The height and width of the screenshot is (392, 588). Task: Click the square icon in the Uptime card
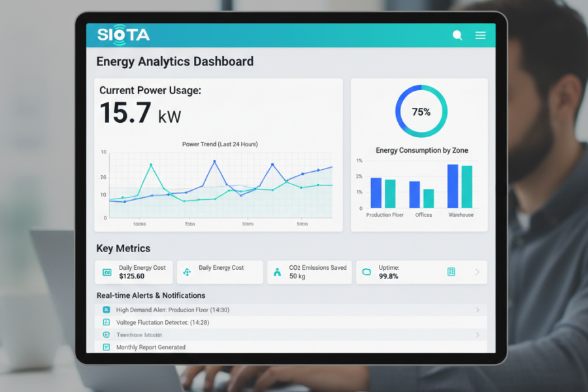tap(451, 272)
